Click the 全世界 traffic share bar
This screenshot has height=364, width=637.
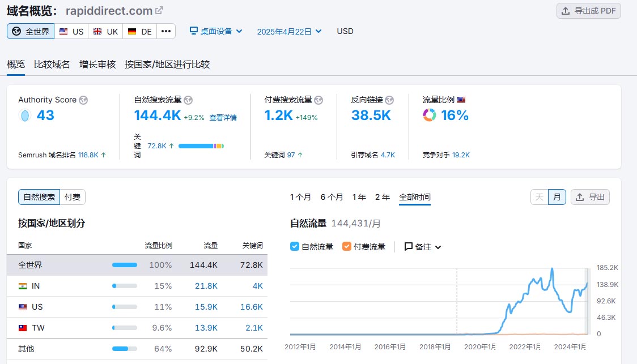(x=125, y=265)
